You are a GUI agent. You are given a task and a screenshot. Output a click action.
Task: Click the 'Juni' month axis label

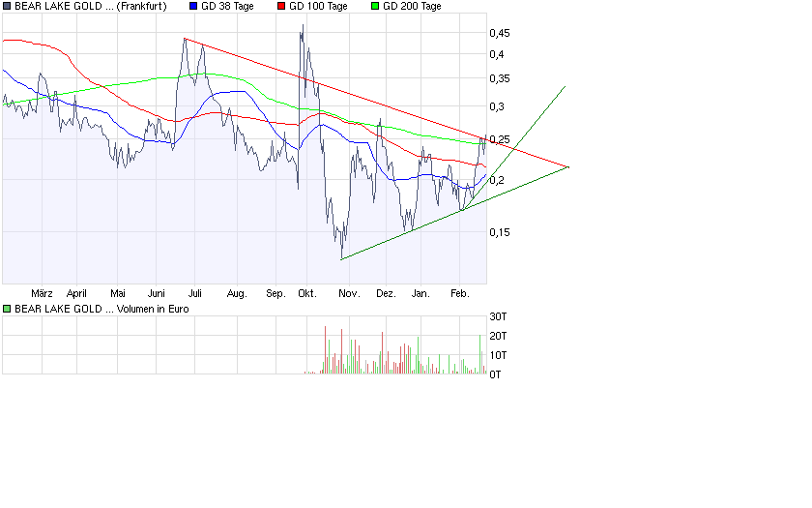point(156,293)
